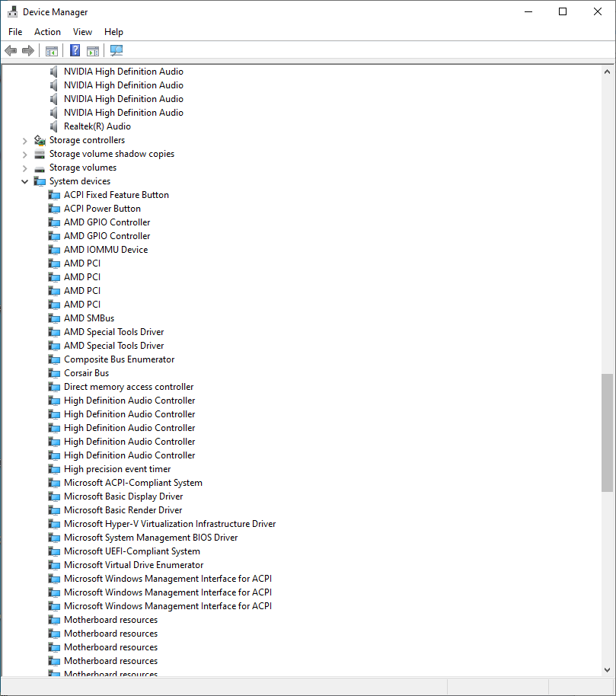Click the icon beside Corsair Bus
The image size is (616, 696).
(54, 373)
